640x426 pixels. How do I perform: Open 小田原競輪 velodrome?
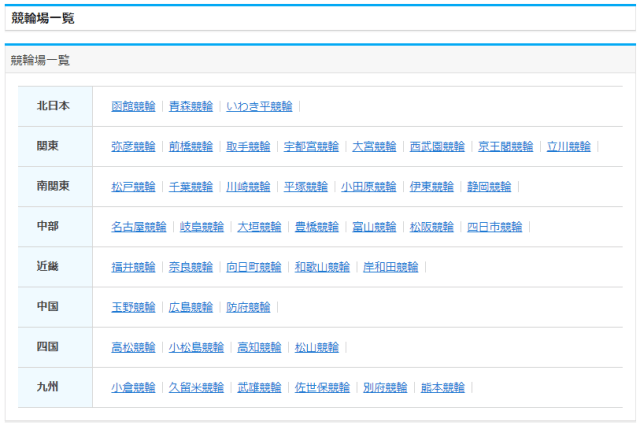369,186
